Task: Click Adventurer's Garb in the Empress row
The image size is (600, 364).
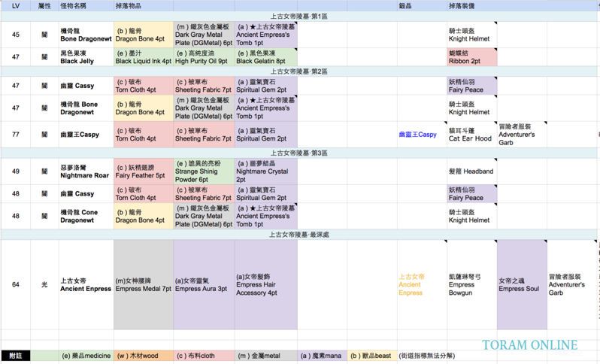Action: [572, 285]
